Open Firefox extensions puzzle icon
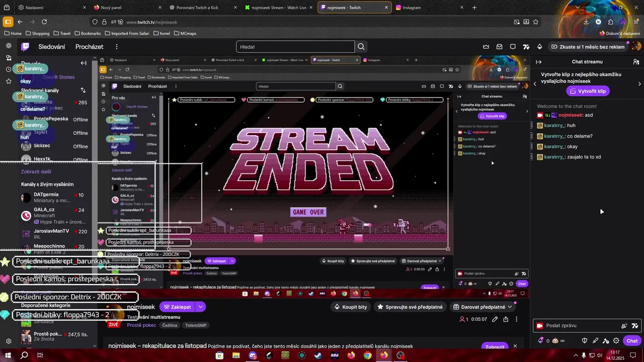The width and height of the screenshot is (644, 362). tap(610, 22)
